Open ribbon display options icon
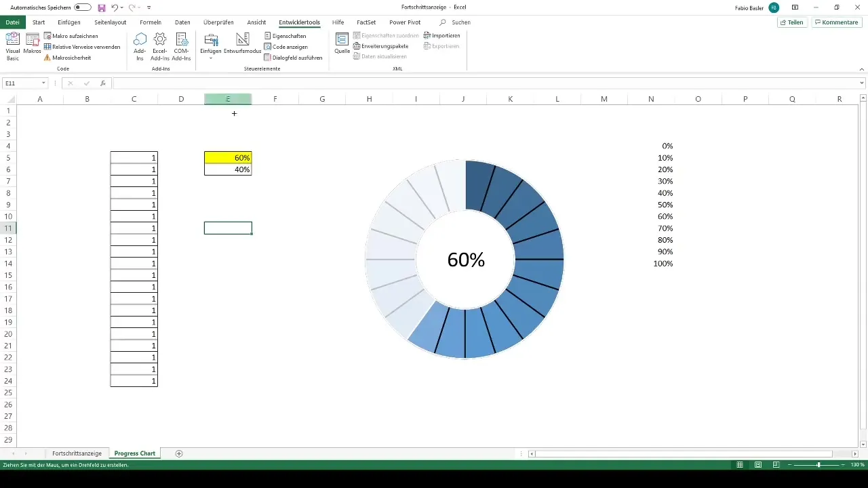 pyautogui.click(x=795, y=7)
